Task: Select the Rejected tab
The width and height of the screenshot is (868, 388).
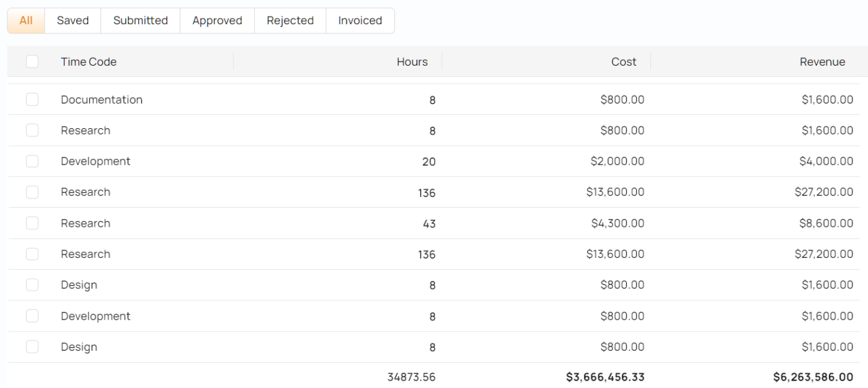Action: point(290,20)
